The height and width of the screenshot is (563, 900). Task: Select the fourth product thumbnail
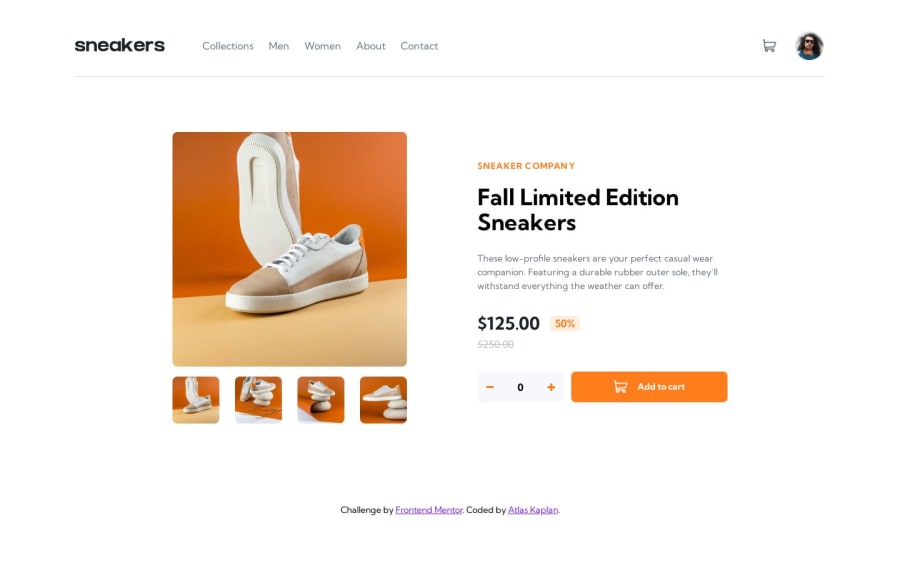point(383,400)
